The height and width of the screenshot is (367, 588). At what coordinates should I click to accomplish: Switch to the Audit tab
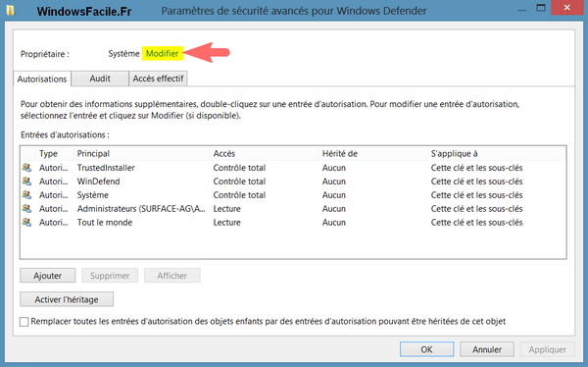(x=100, y=79)
